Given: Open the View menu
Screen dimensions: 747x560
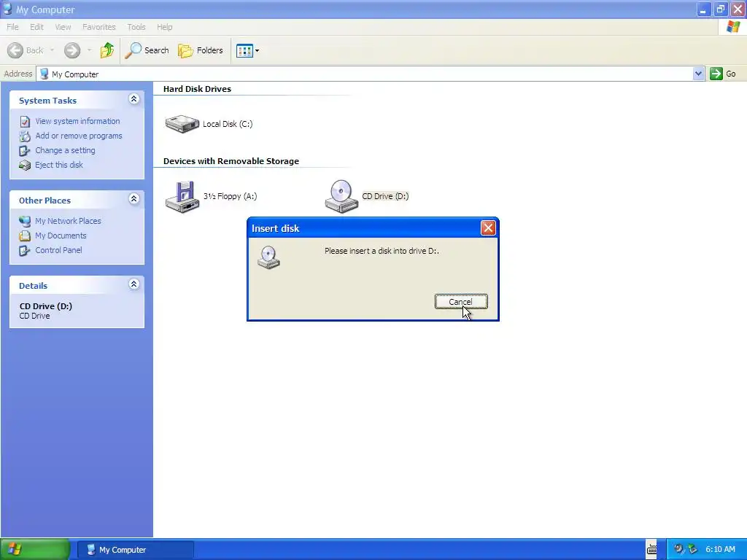Looking at the screenshot, I should pyautogui.click(x=63, y=27).
